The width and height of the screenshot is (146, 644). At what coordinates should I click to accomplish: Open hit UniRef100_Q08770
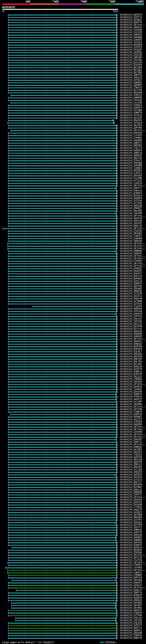131,17
